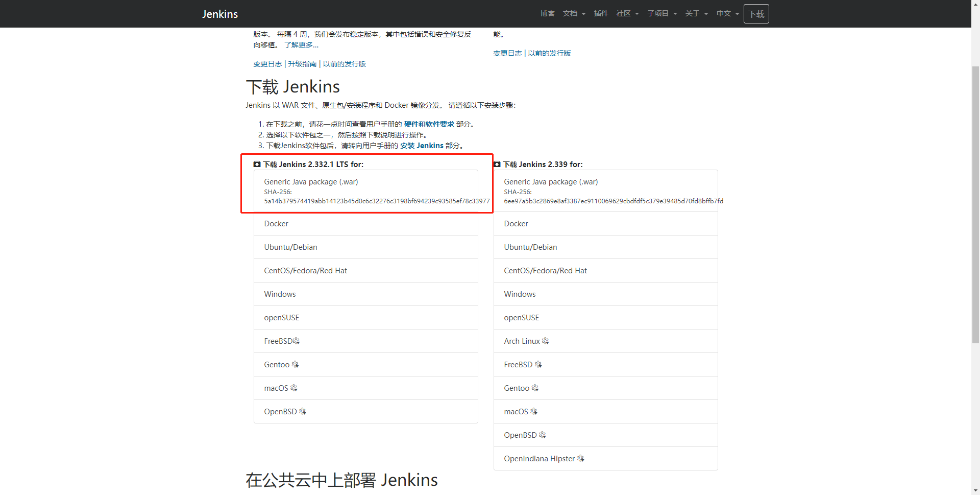Select CentOS/Fedora/Red Hat under 2.339
Viewport: 980px width, 495px height.
pyautogui.click(x=605, y=271)
